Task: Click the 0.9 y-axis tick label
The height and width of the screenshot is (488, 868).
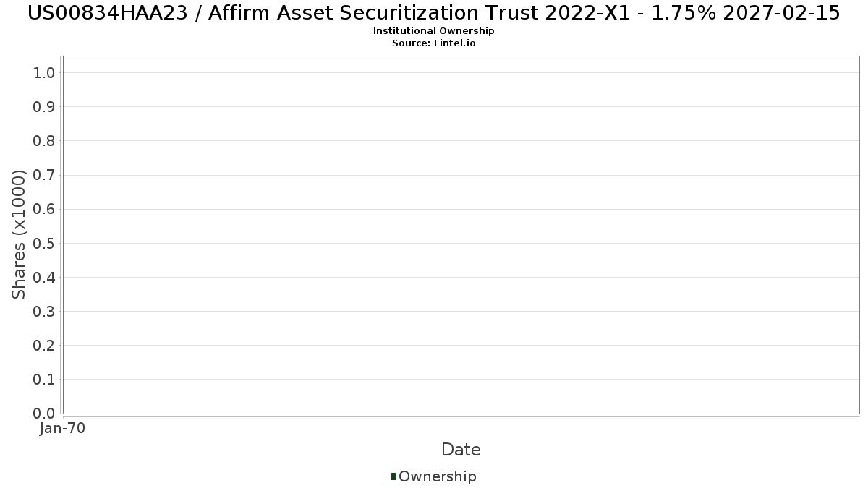Action: (x=45, y=107)
